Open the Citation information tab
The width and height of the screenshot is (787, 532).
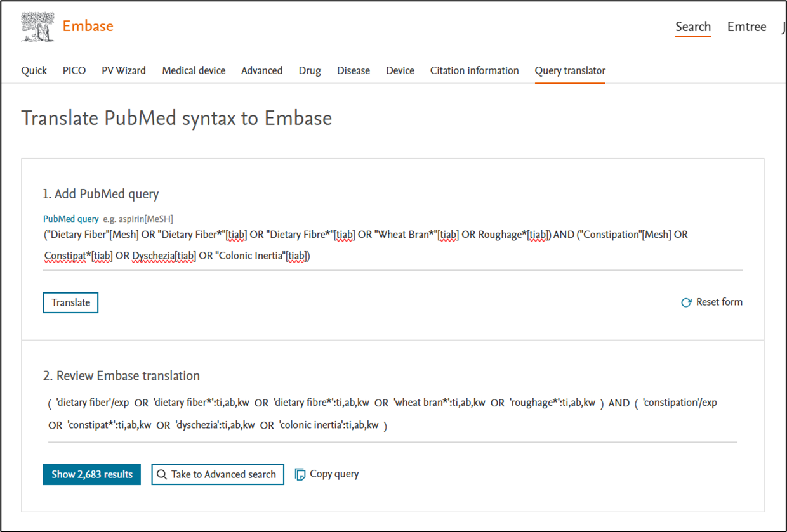pyautogui.click(x=474, y=70)
